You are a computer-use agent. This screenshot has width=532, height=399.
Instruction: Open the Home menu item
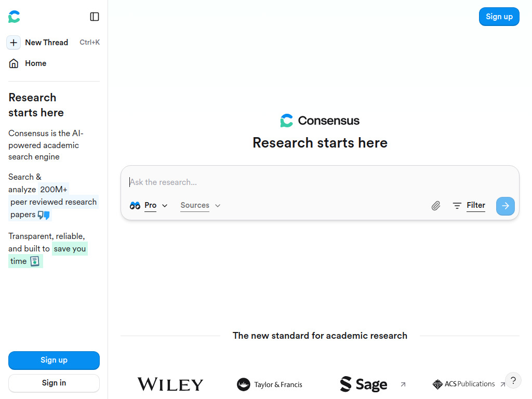click(x=35, y=63)
